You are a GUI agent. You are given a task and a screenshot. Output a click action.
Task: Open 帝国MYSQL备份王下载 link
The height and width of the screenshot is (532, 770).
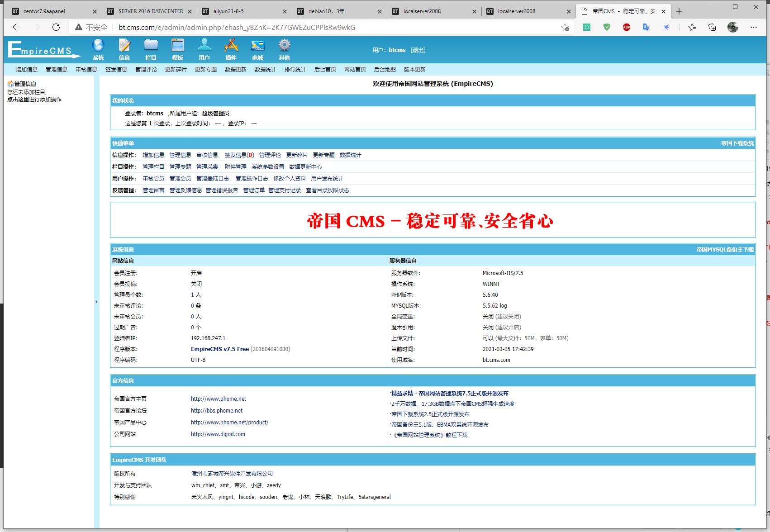pyautogui.click(x=725, y=250)
